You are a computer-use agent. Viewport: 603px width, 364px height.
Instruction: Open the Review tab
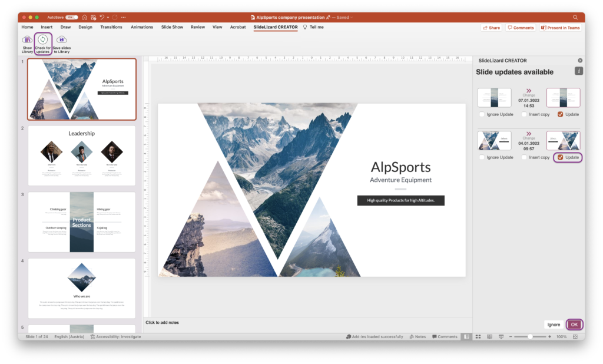tap(198, 27)
